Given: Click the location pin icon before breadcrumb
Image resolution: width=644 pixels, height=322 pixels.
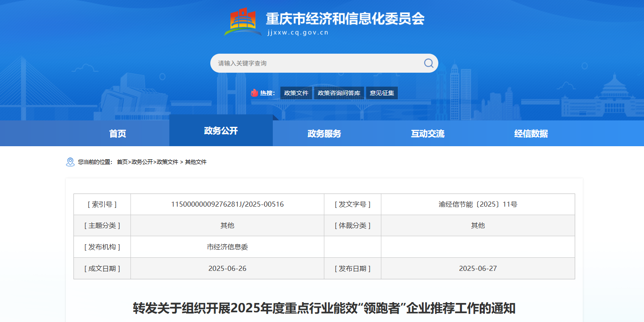Looking at the screenshot, I should [x=70, y=162].
